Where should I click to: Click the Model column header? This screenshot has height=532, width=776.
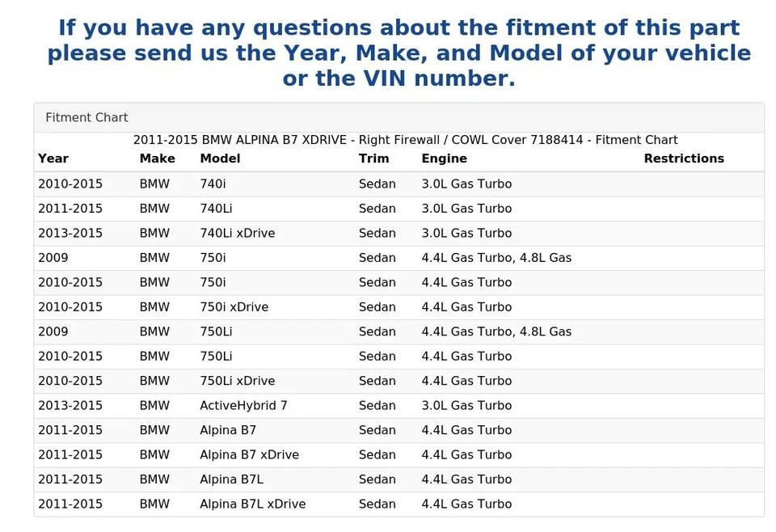coord(220,159)
